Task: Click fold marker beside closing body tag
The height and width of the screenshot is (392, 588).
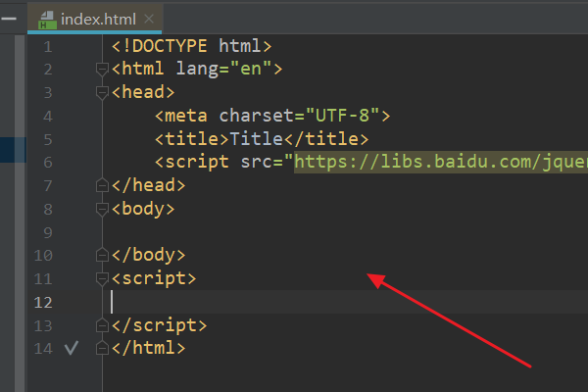Action: tap(102, 255)
